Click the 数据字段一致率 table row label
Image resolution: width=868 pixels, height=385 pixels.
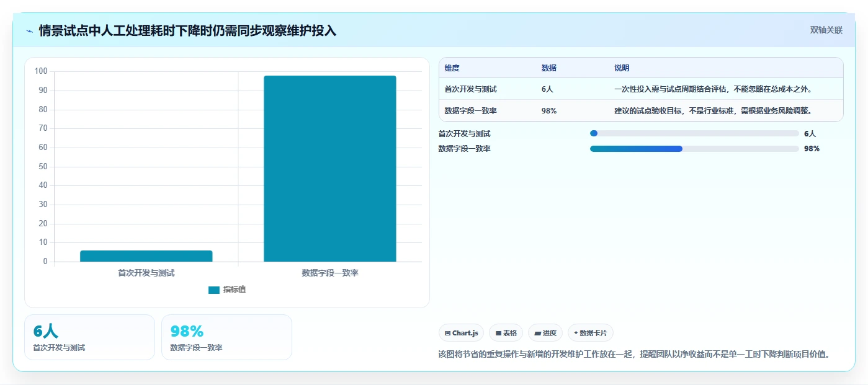coord(470,110)
